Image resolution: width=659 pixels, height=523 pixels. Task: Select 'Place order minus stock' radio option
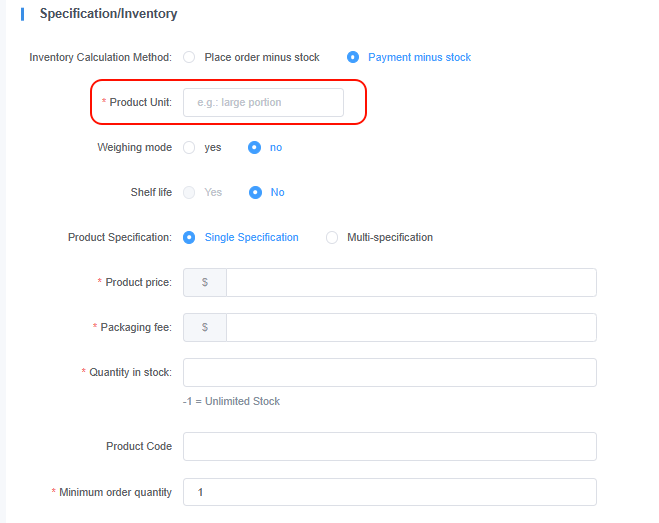(189, 57)
